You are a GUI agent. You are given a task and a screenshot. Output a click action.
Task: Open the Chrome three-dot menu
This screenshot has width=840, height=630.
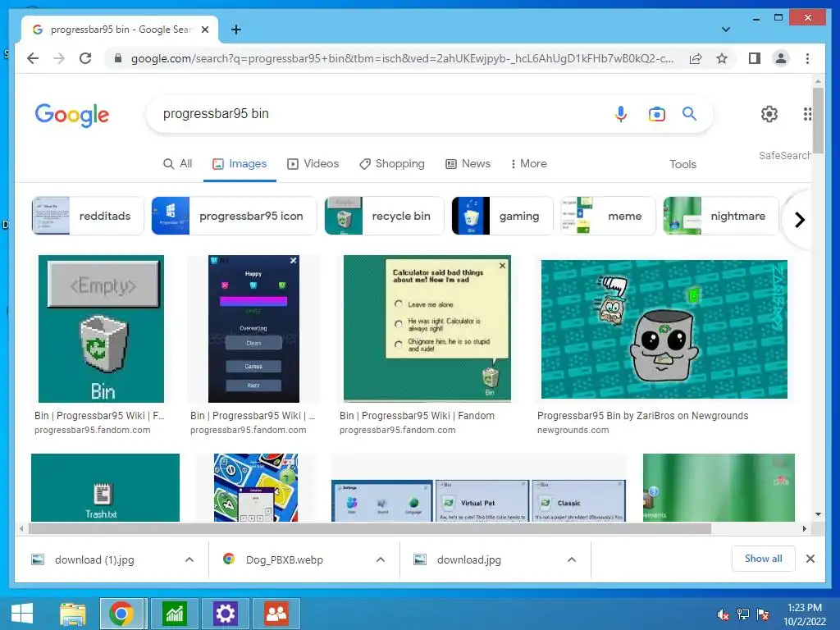pyautogui.click(x=807, y=58)
